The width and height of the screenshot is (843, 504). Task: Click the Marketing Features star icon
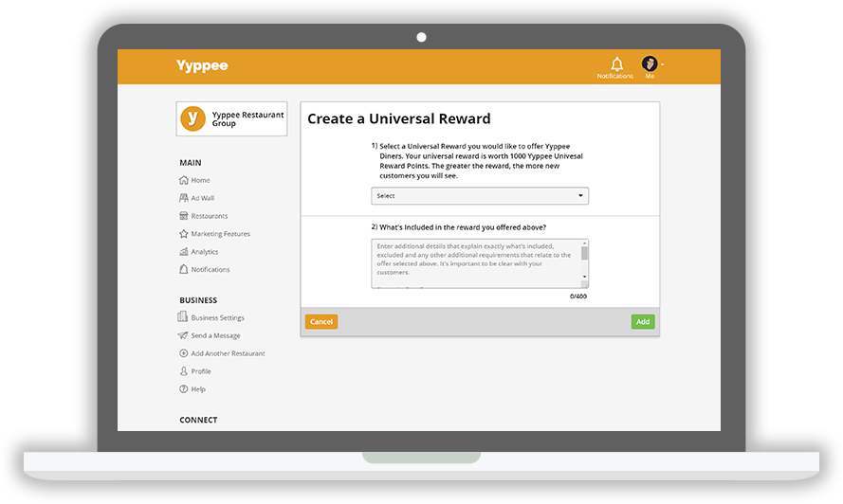pyautogui.click(x=183, y=234)
